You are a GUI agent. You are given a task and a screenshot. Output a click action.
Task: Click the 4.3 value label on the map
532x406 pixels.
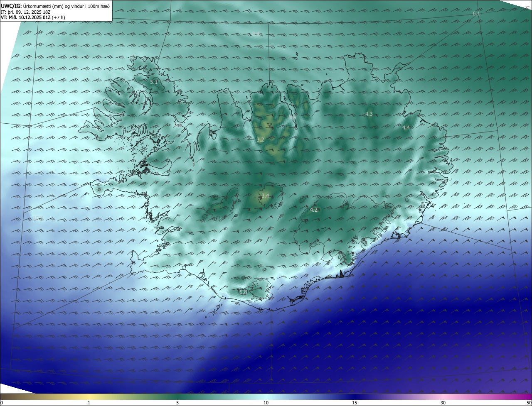369,114
